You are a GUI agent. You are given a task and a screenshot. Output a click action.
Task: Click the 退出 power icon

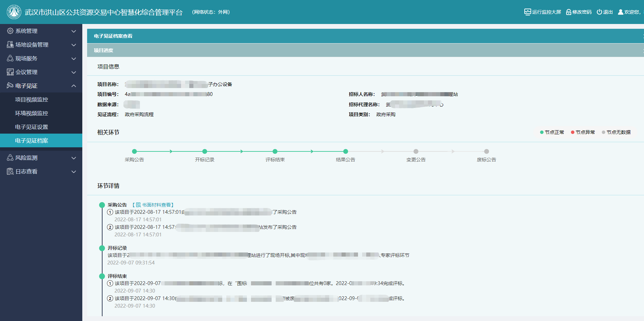[x=599, y=12]
